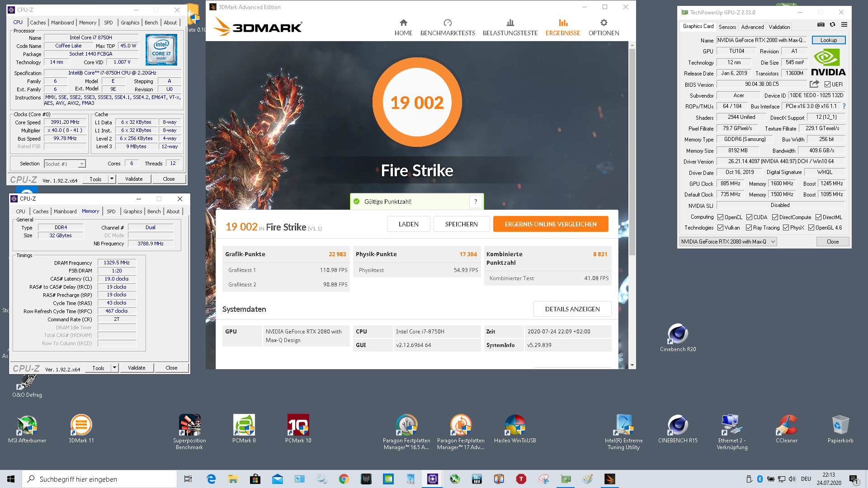Open Caches tab in upper CPU-Z window
868x488 pixels.
(x=38, y=23)
